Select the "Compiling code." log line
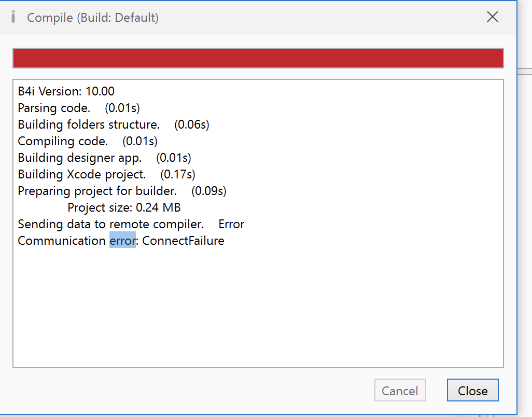This screenshot has height=417, width=532. (x=63, y=141)
